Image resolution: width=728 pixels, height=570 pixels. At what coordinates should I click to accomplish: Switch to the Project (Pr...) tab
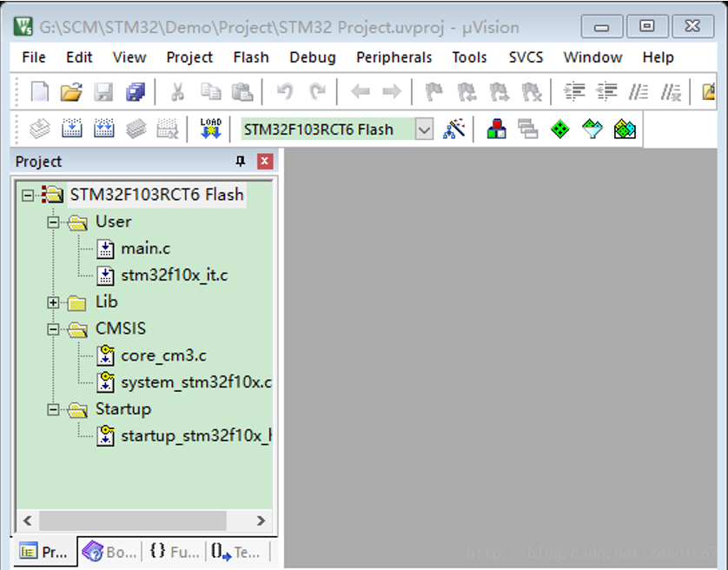[44, 552]
